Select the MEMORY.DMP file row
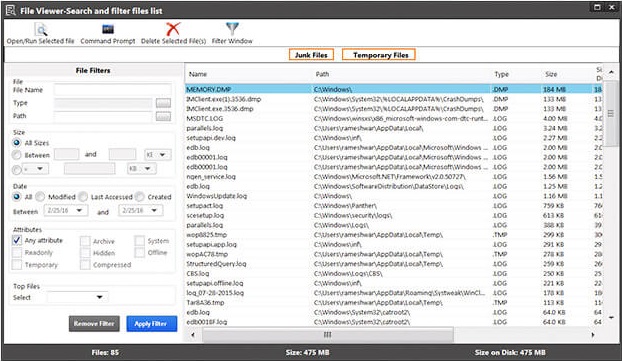Viewport: 622px width, 361px height. pos(394,89)
